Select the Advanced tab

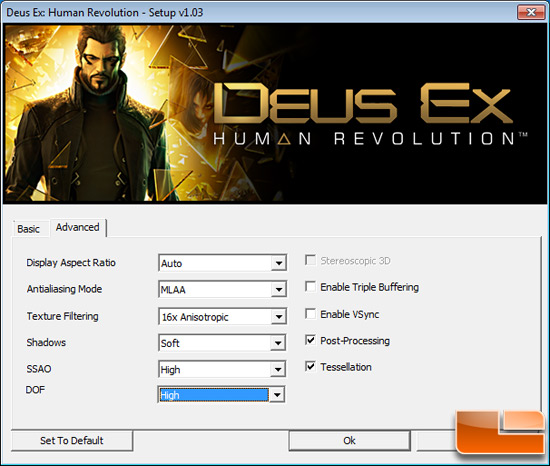[78, 227]
